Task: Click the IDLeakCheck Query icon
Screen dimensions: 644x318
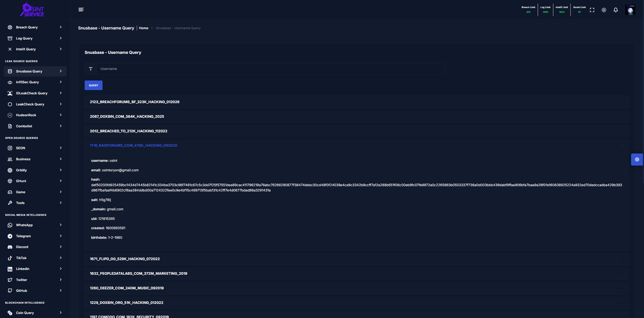Action: coord(10,93)
